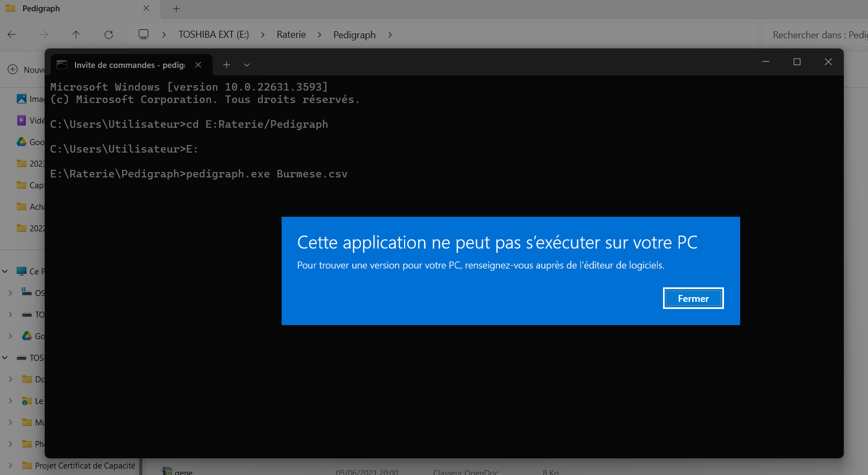This screenshot has width=868, height=475.
Task: Open a new File Explorer tab
Action: 176,9
